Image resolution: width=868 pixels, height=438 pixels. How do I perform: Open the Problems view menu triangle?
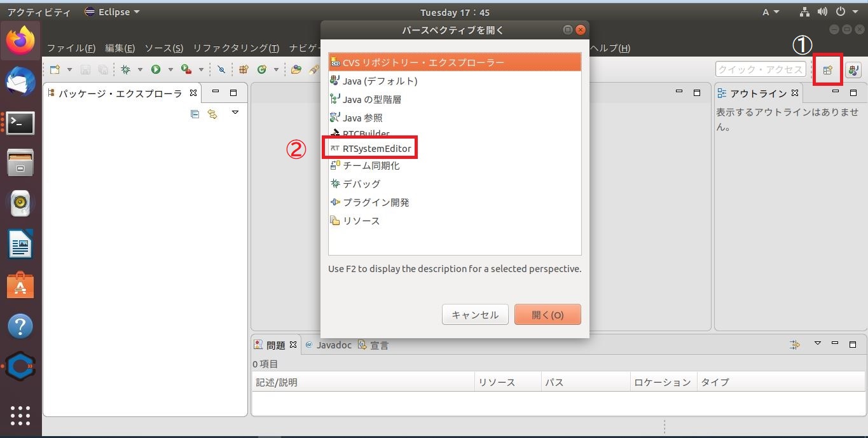[x=818, y=343]
